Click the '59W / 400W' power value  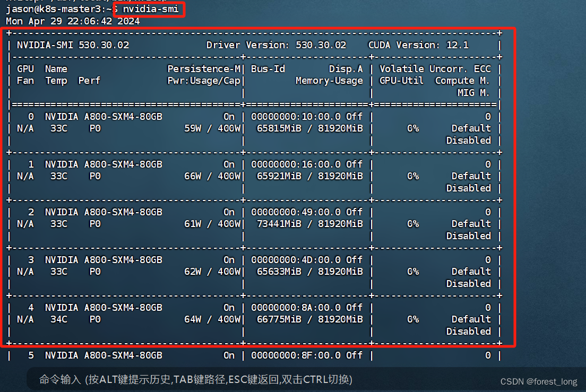pyautogui.click(x=212, y=129)
